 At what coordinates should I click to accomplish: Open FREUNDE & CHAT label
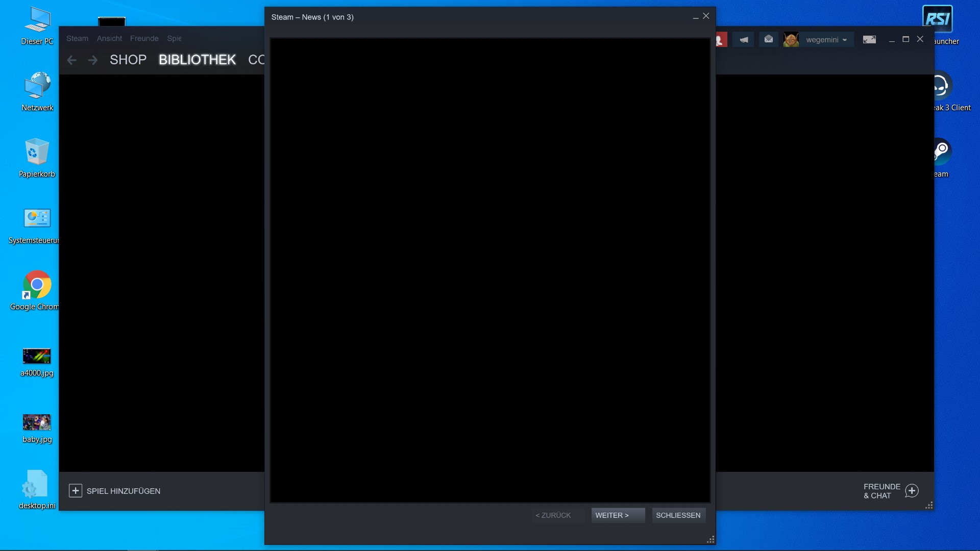coord(882,491)
